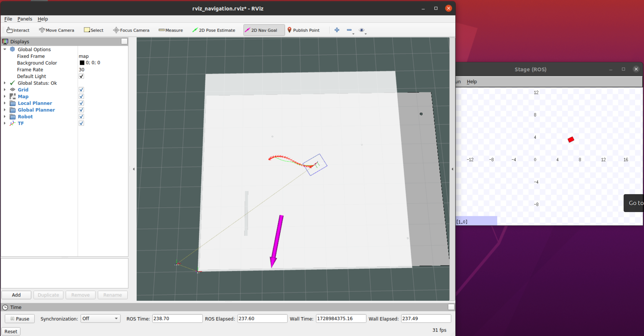This screenshot has width=644, height=336.
Task: Expand the Grid display node
Action: coord(5,90)
